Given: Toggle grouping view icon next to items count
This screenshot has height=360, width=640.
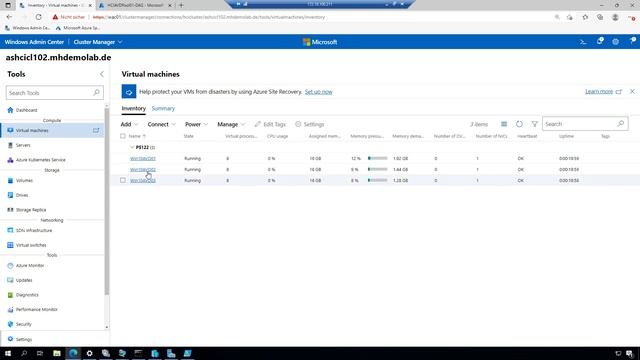Looking at the screenshot, I should pyautogui.click(x=504, y=124).
